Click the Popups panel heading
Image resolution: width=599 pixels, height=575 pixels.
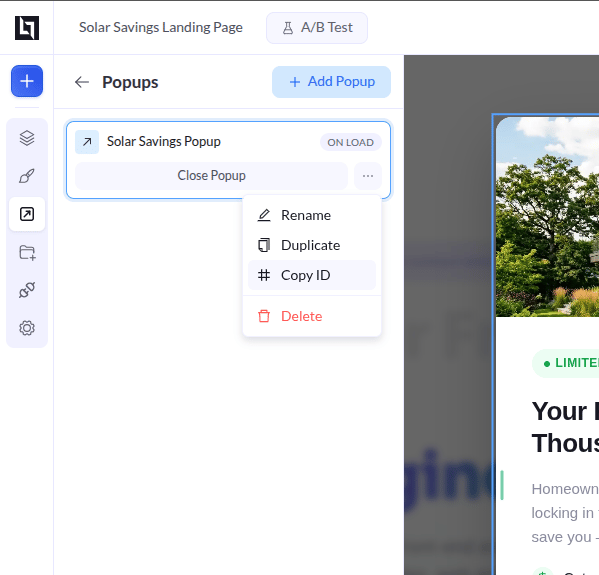pos(130,82)
